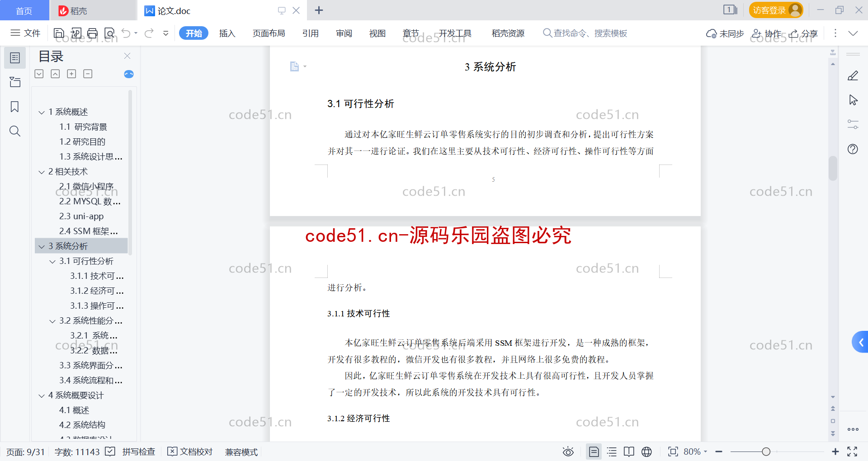Undo the last action
The width and height of the screenshot is (868, 461).
[126, 33]
